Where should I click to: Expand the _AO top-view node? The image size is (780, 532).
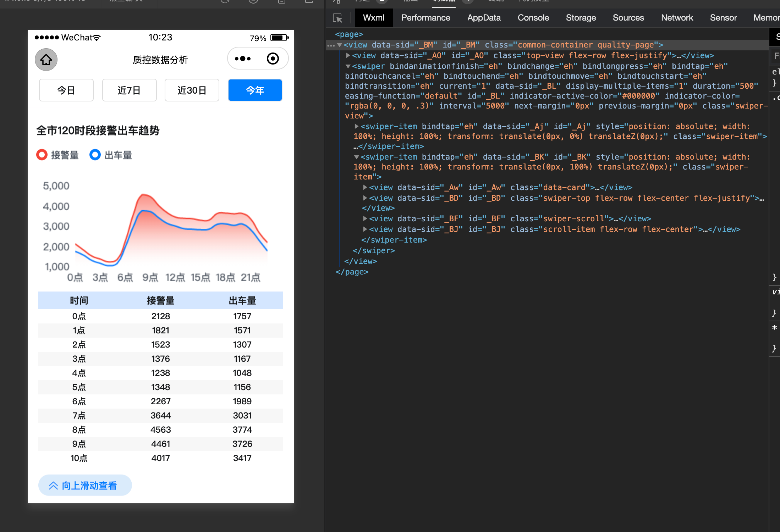348,56
